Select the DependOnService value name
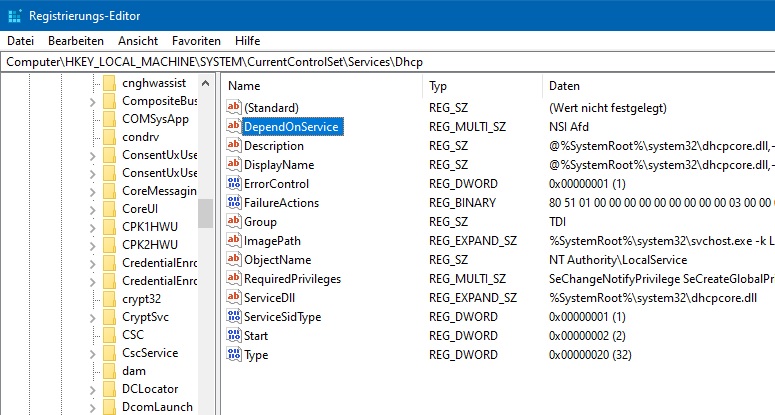This screenshot has height=415, width=775. [291, 126]
